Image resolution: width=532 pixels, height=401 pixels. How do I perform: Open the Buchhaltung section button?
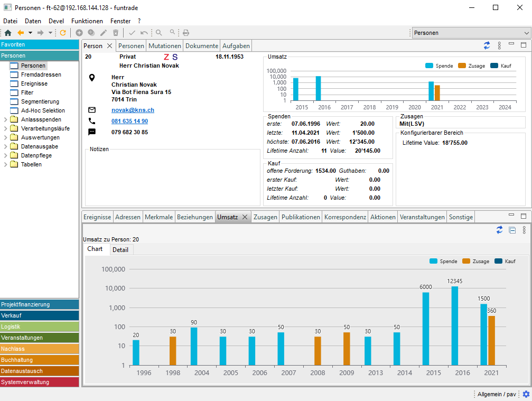(40, 360)
